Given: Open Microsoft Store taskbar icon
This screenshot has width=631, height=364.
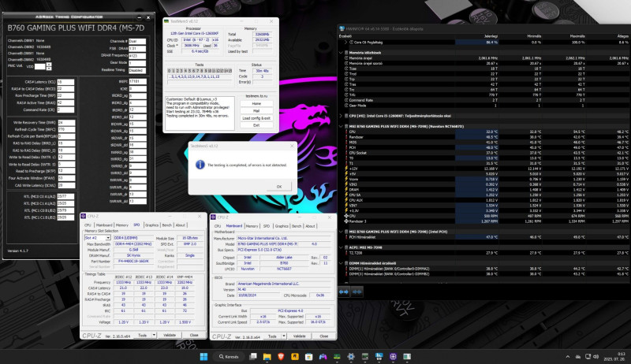Looking at the screenshot, I should 308,356.
